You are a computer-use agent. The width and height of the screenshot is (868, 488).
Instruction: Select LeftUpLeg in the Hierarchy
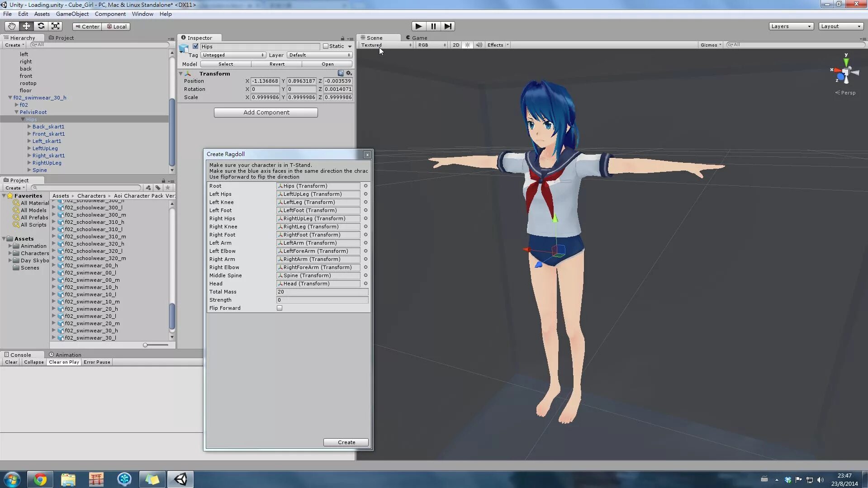click(45, 148)
